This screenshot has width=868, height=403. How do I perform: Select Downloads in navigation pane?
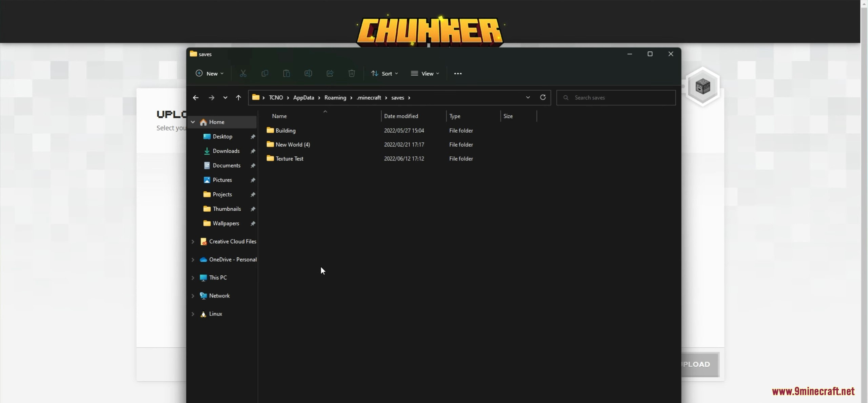[226, 151]
